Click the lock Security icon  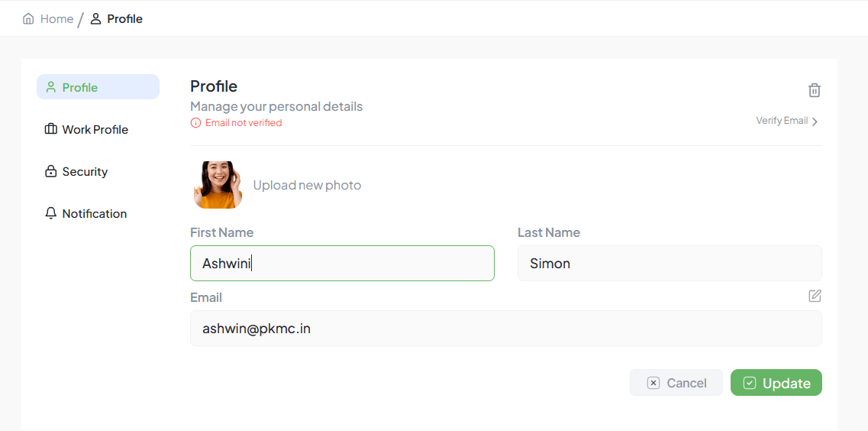pos(51,171)
